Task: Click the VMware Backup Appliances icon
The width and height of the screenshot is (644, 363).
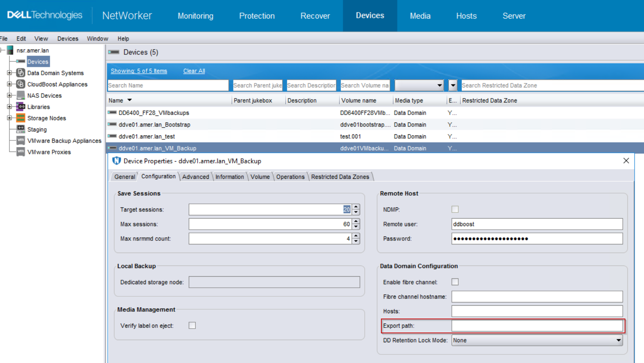Action: (x=20, y=140)
